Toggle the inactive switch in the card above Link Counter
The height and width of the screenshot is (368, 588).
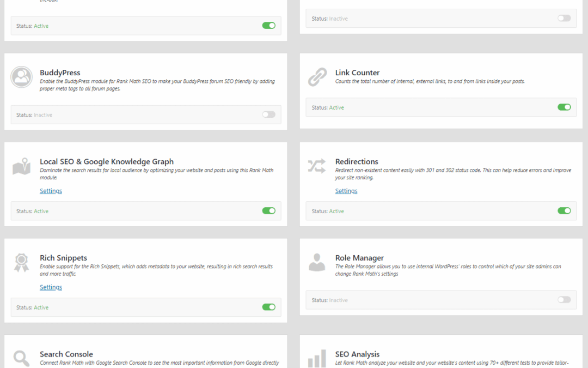click(x=564, y=18)
